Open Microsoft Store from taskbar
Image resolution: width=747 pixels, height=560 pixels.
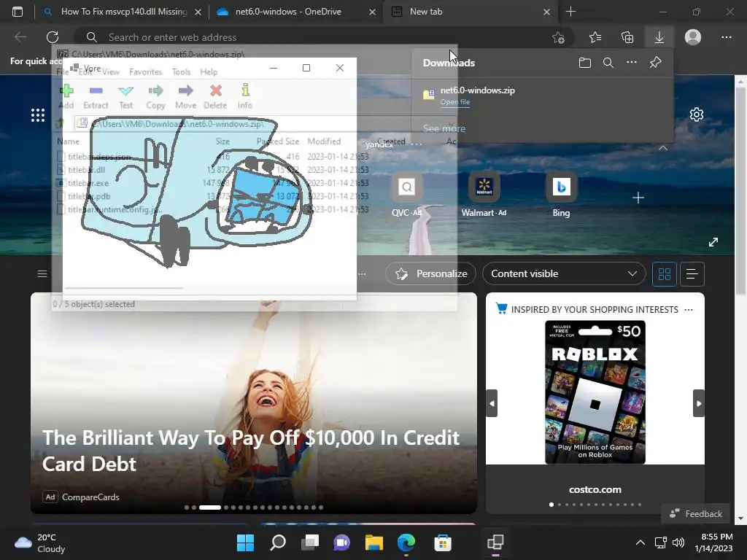(x=443, y=542)
